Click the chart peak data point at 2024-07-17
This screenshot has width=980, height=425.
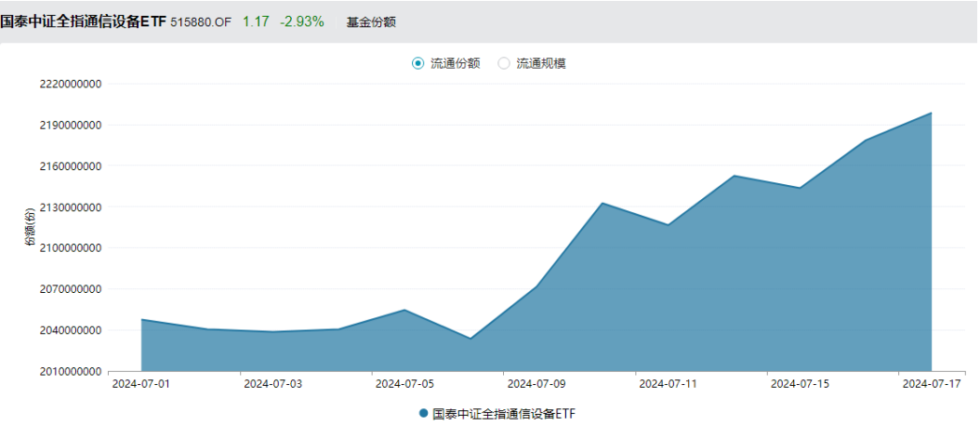932,113
